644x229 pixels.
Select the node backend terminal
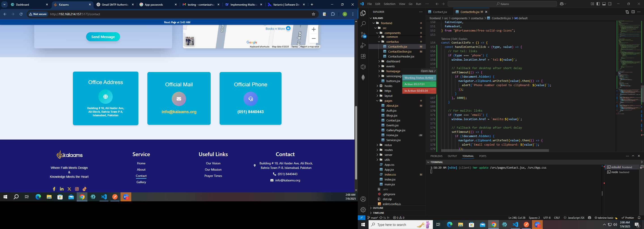click(621, 172)
